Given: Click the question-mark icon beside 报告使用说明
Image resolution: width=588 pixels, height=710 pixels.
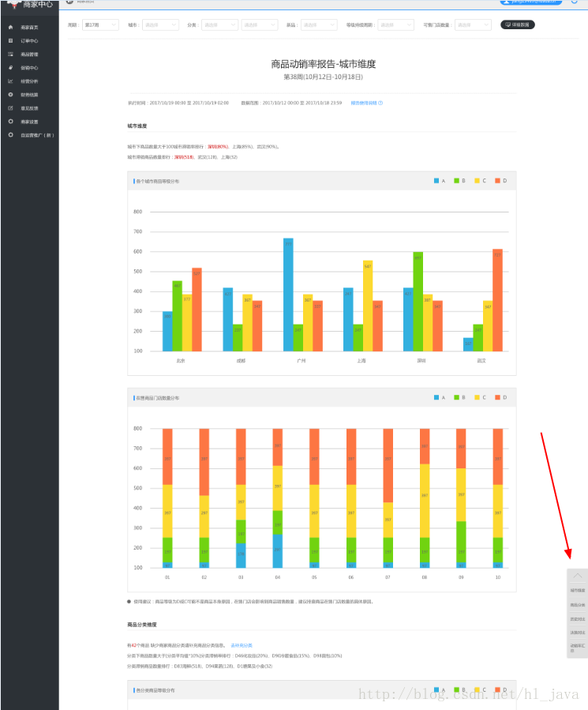Looking at the screenshot, I should click(x=380, y=103).
